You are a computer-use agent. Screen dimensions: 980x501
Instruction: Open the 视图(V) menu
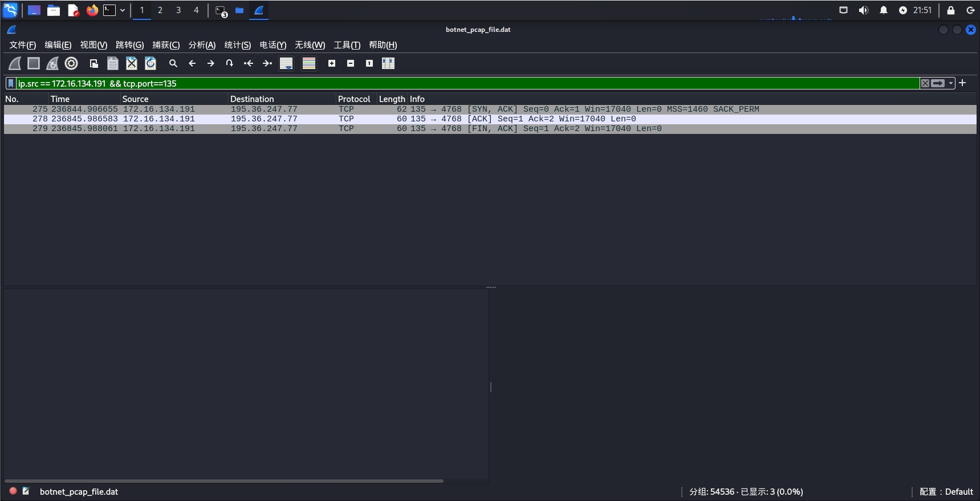coord(93,45)
